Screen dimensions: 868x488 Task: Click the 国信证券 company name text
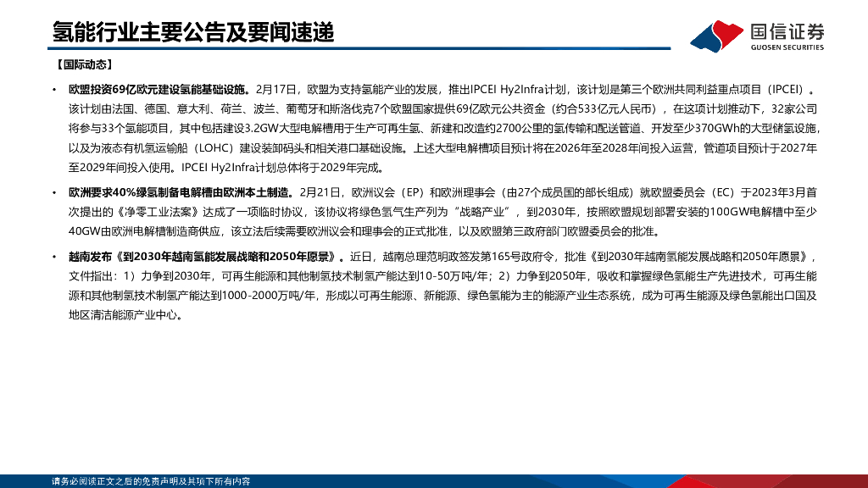coord(787,31)
